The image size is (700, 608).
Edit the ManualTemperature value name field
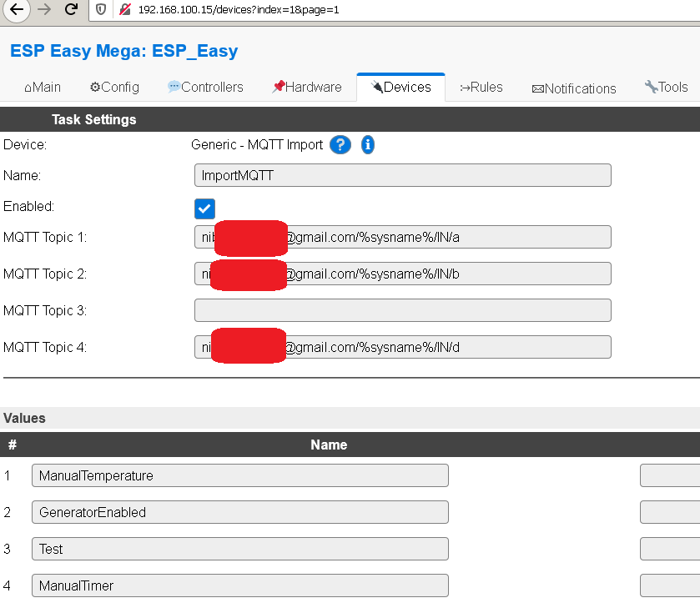[x=240, y=475]
